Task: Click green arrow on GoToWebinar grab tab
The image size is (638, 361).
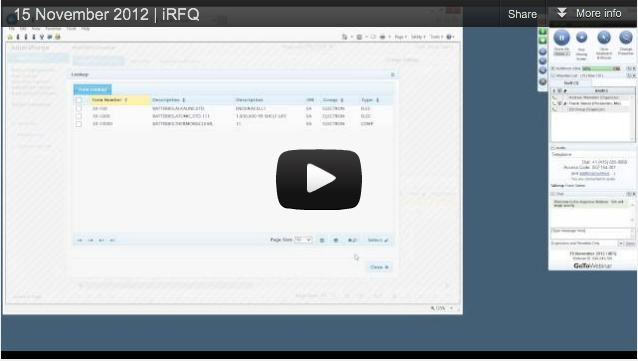Action: tap(543, 32)
